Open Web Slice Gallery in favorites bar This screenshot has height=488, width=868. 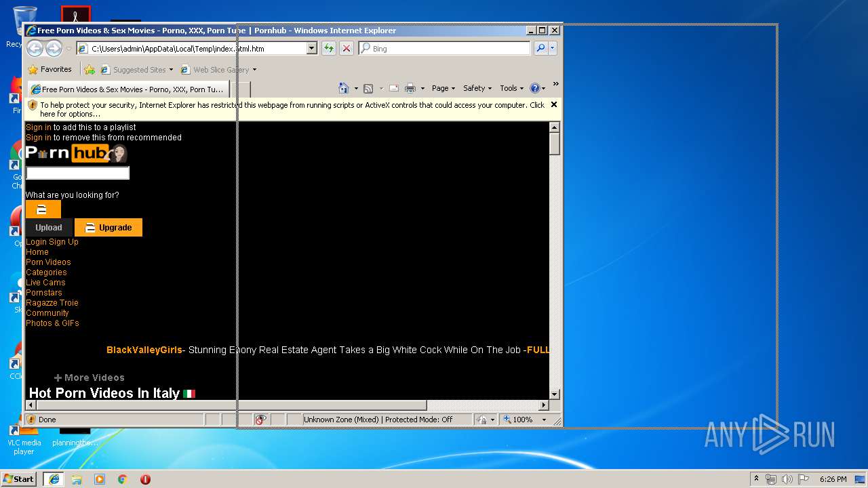click(x=218, y=69)
